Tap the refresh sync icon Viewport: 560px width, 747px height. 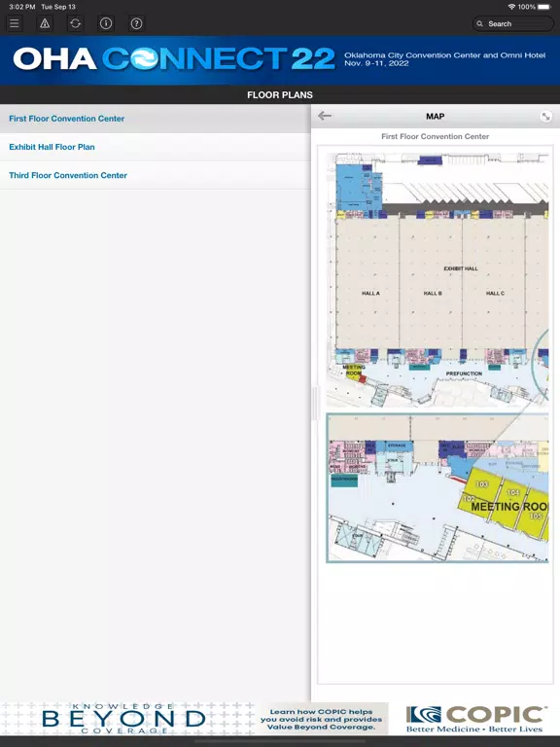pyautogui.click(x=75, y=23)
